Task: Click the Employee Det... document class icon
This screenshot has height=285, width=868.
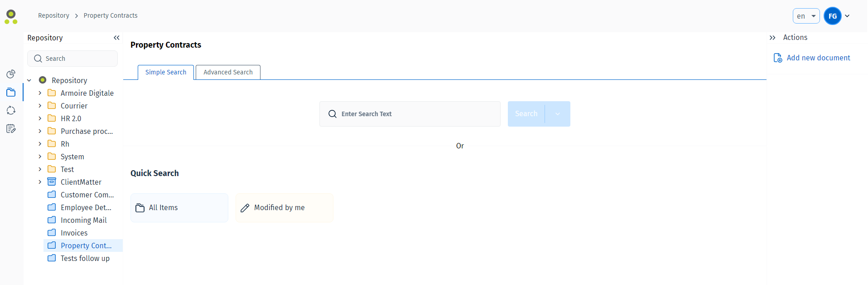Action: point(52,207)
